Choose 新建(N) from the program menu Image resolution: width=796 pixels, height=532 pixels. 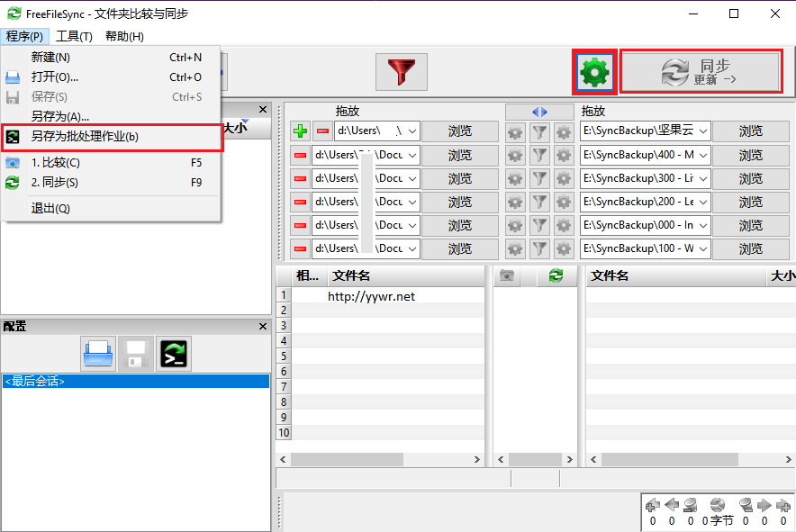(x=111, y=58)
